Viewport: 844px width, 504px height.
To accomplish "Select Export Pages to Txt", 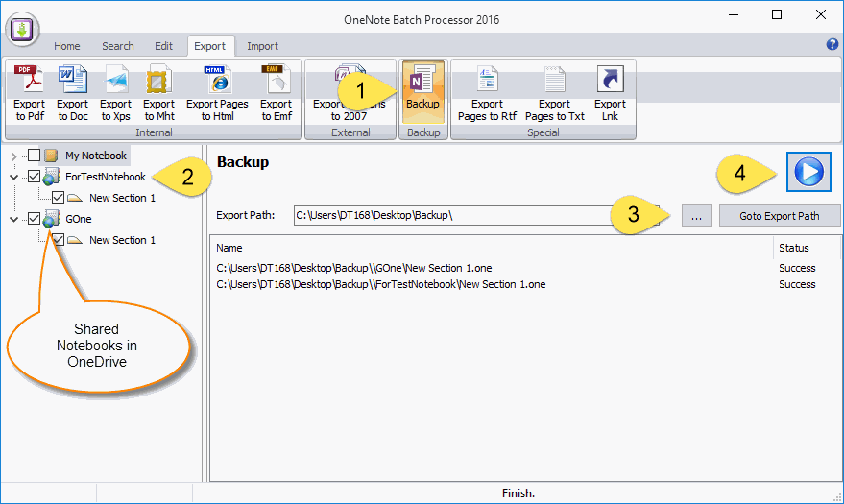I will pyautogui.click(x=554, y=93).
